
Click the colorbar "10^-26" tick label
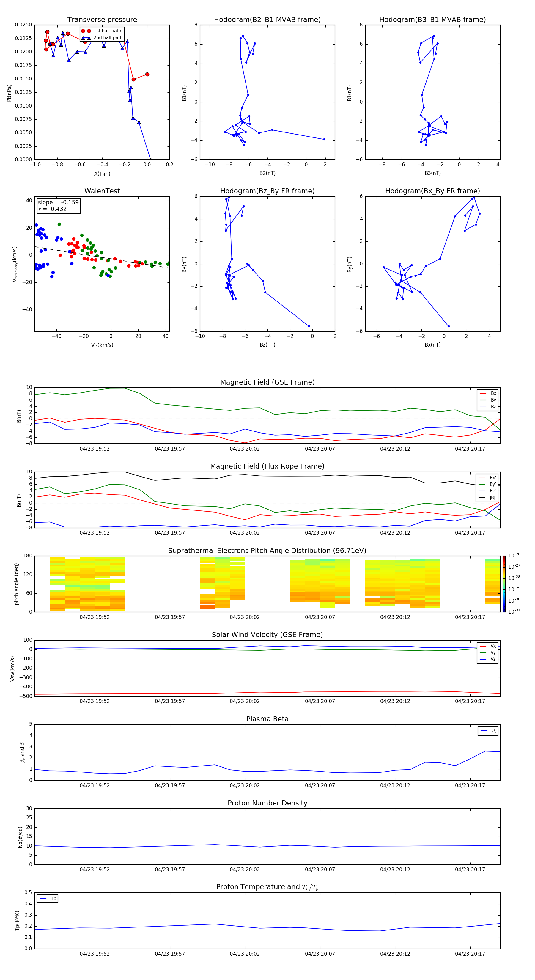point(514,555)
